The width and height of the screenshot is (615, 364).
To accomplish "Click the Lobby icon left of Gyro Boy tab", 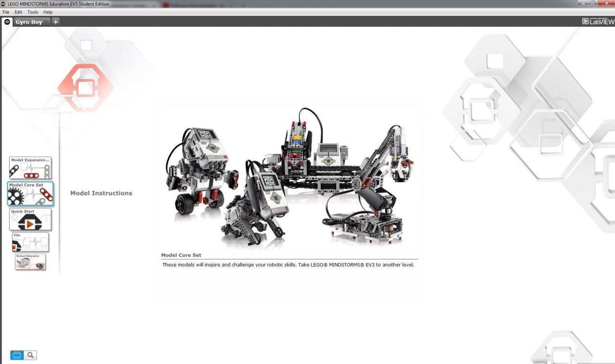I will (7, 22).
